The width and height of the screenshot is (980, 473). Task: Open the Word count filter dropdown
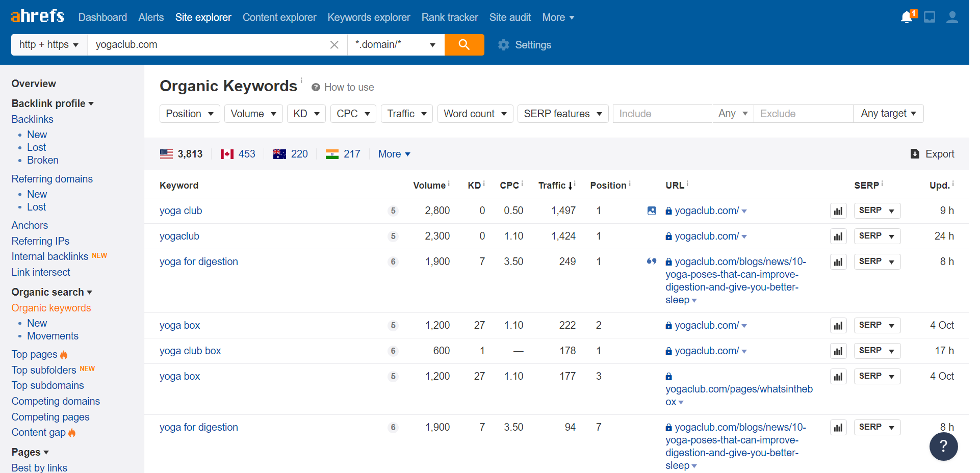(x=475, y=114)
